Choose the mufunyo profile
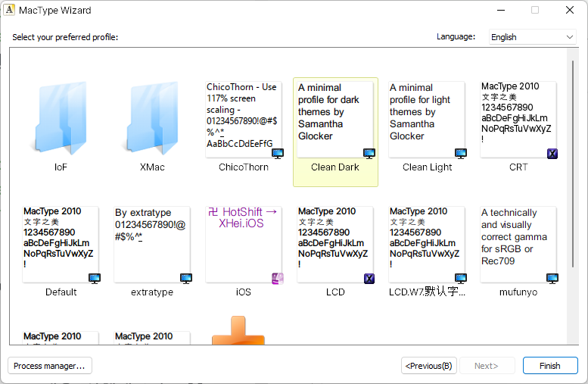This screenshot has width=588, height=384. pyautogui.click(x=518, y=246)
